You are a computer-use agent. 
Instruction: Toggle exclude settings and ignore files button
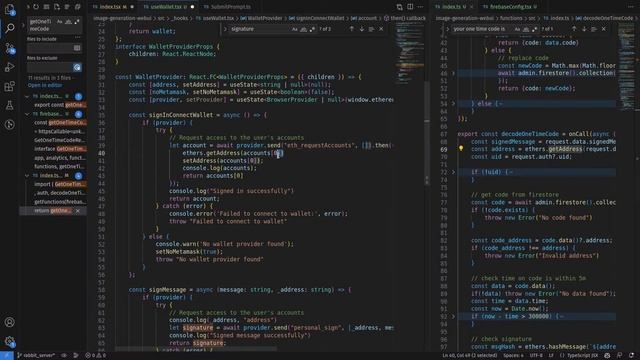[77, 67]
